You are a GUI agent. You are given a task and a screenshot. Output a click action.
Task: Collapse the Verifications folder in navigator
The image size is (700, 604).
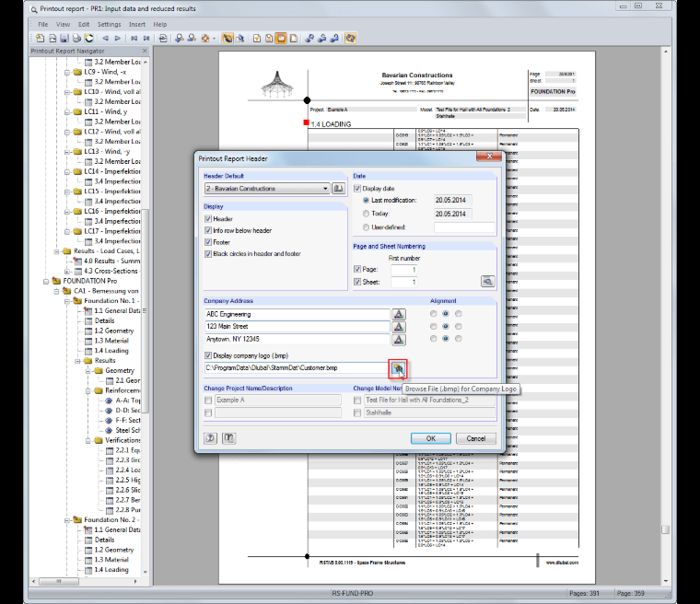click(x=88, y=441)
